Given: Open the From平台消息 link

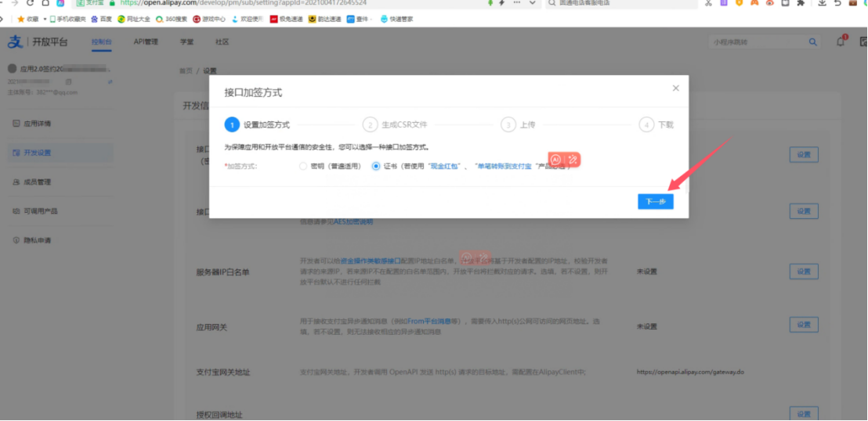Looking at the screenshot, I should (429, 322).
